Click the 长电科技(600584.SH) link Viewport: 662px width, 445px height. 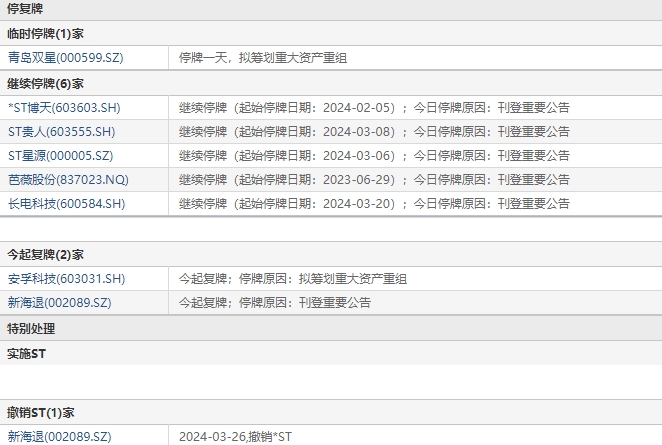[66, 203]
